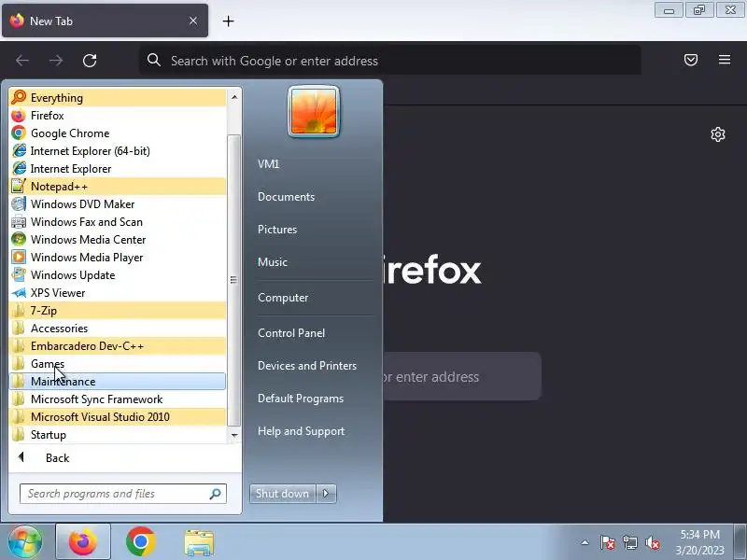Screen dimensions: 747x560
Task: Click the programs list scroll-down arrow
Action: click(234, 435)
